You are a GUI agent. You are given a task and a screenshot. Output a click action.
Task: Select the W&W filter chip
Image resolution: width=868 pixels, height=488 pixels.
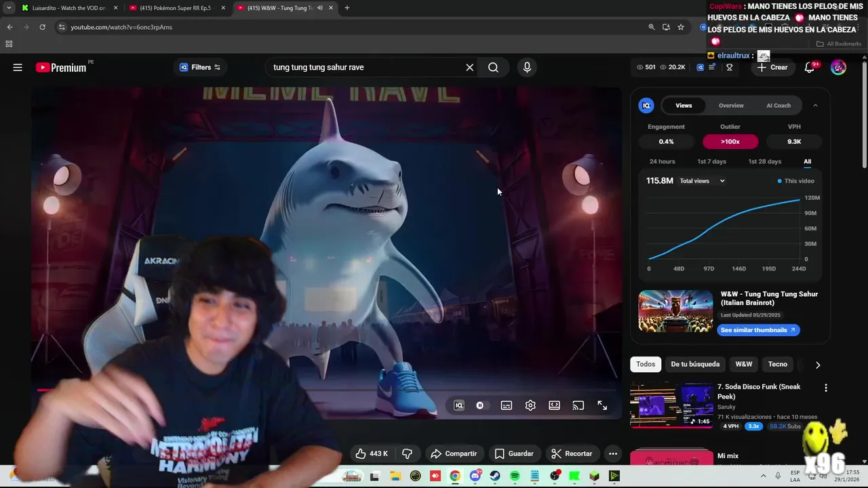click(x=744, y=364)
